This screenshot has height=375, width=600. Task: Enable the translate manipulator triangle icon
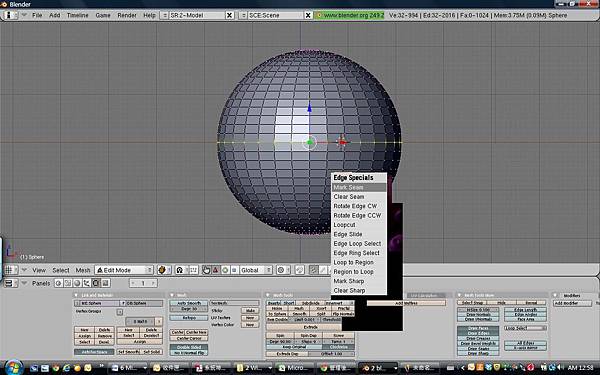coord(215,270)
